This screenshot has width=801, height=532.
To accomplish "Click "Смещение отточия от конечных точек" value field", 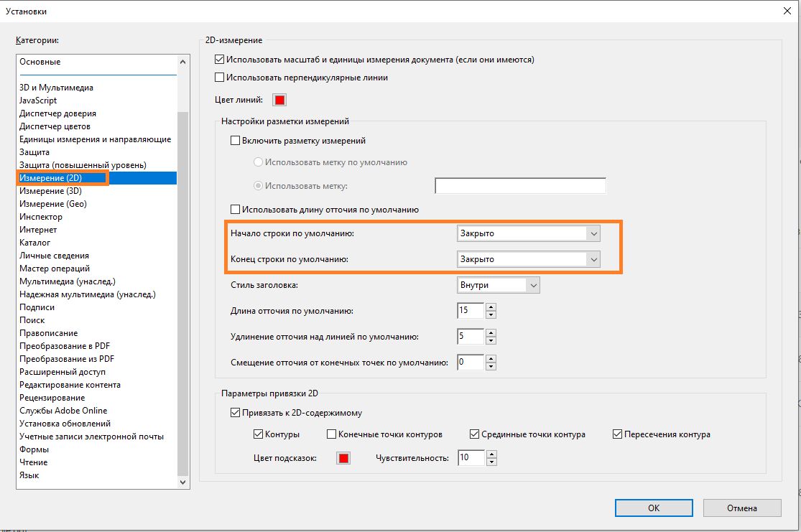I will 471,362.
